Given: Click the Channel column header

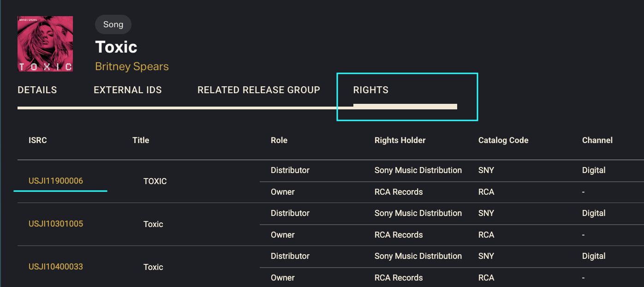Looking at the screenshot, I should 597,140.
